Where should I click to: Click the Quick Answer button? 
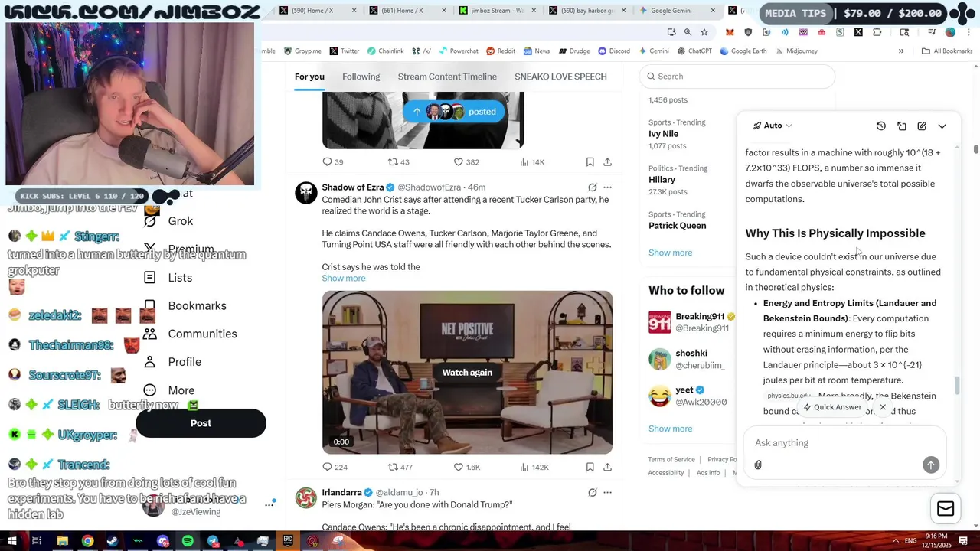(831, 407)
